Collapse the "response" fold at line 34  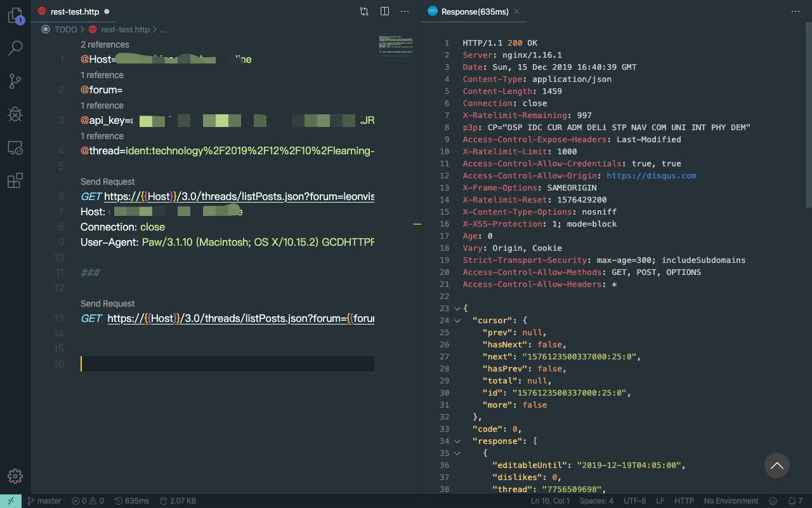point(457,441)
